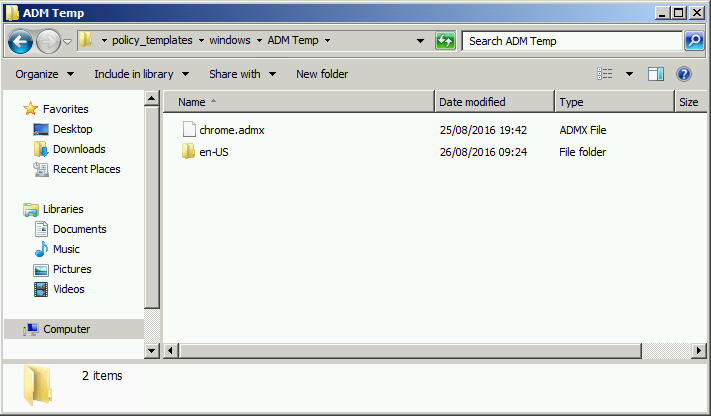Open the Share with dropdown
The image size is (711, 416).
click(242, 74)
